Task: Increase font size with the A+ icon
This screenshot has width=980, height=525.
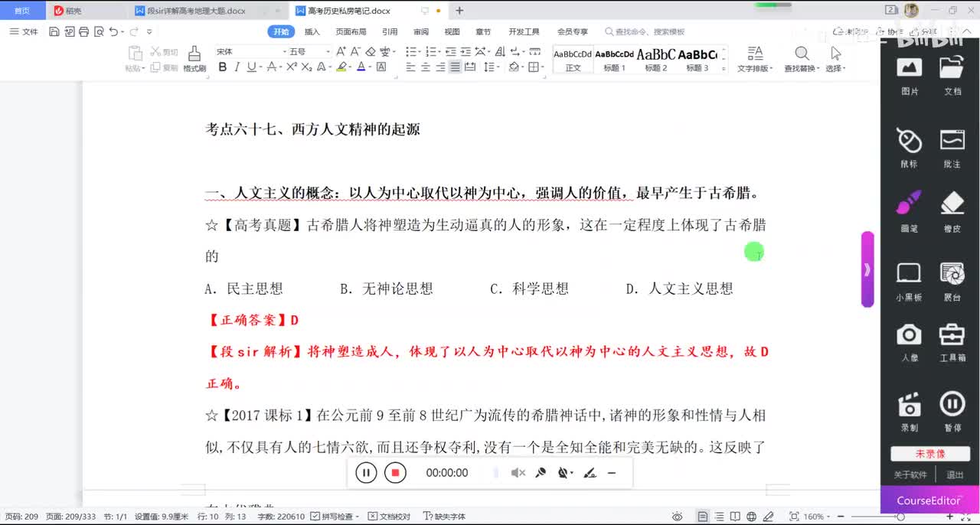Action: (341, 51)
